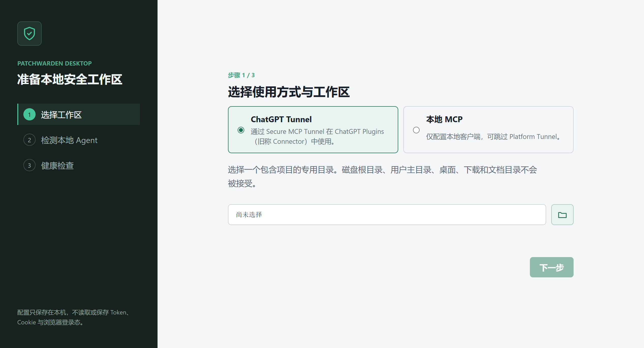Click the step number 3 circle
644x348 pixels.
29,165
